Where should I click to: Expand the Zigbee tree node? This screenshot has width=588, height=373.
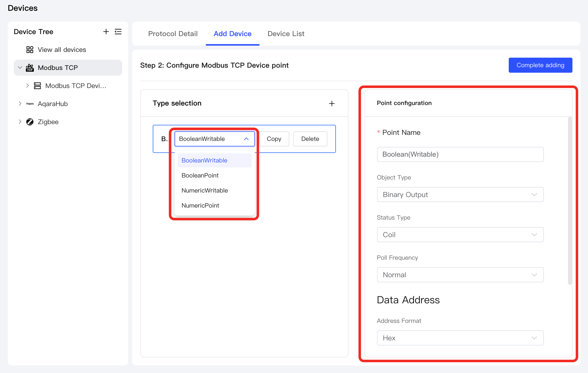click(20, 122)
